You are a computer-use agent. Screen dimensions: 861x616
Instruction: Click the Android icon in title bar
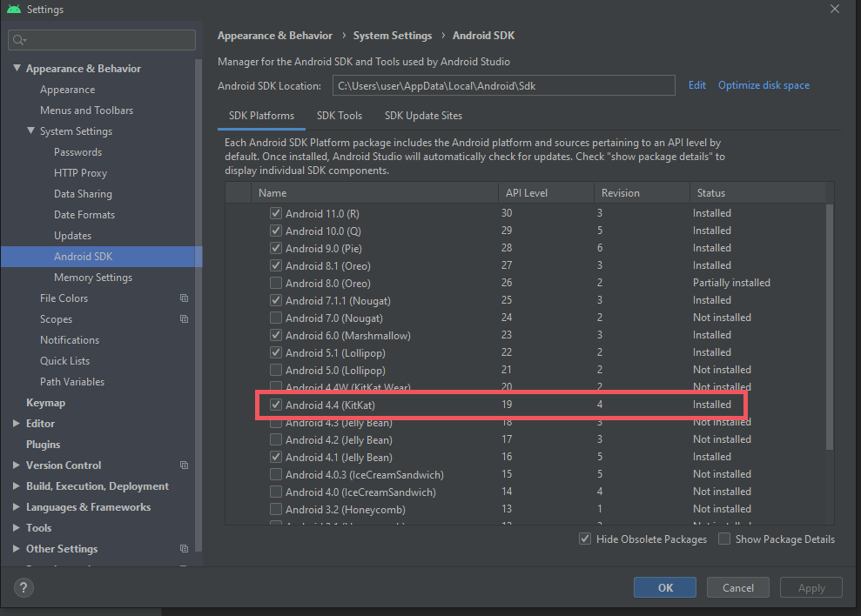(x=12, y=10)
